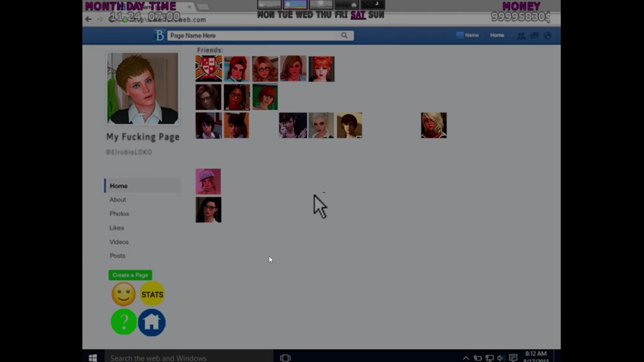Open Photos in the sidebar menu
Image resolution: width=644 pixels, height=362 pixels.
tap(119, 214)
